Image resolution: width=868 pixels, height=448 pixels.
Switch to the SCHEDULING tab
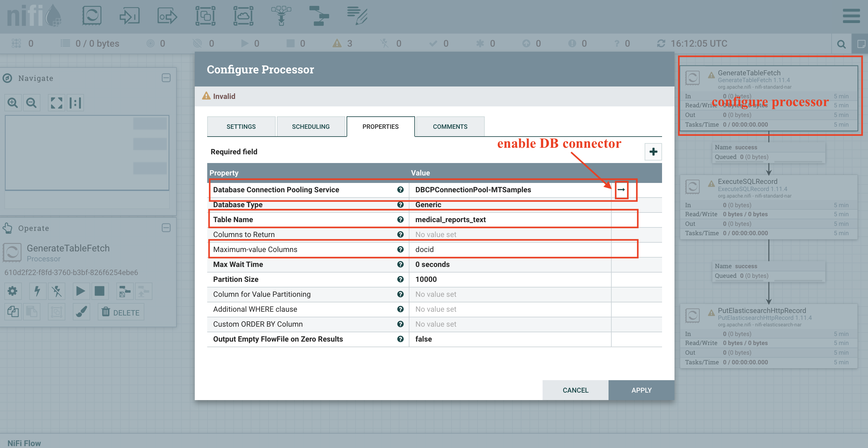[311, 127]
